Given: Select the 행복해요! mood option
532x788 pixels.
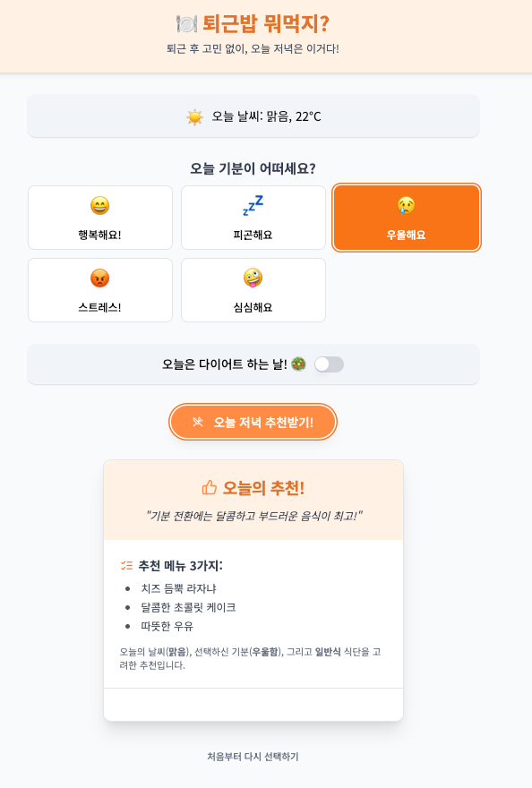Looking at the screenshot, I should 100,218.
